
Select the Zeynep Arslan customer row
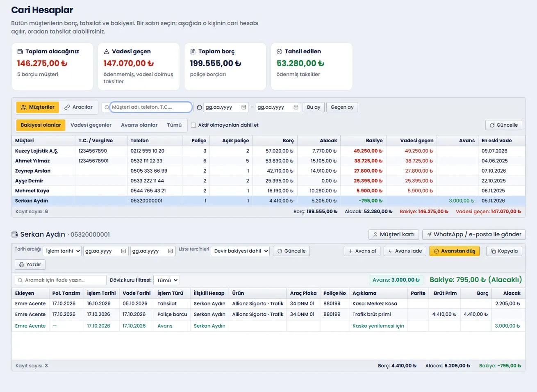[x=268, y=171]
